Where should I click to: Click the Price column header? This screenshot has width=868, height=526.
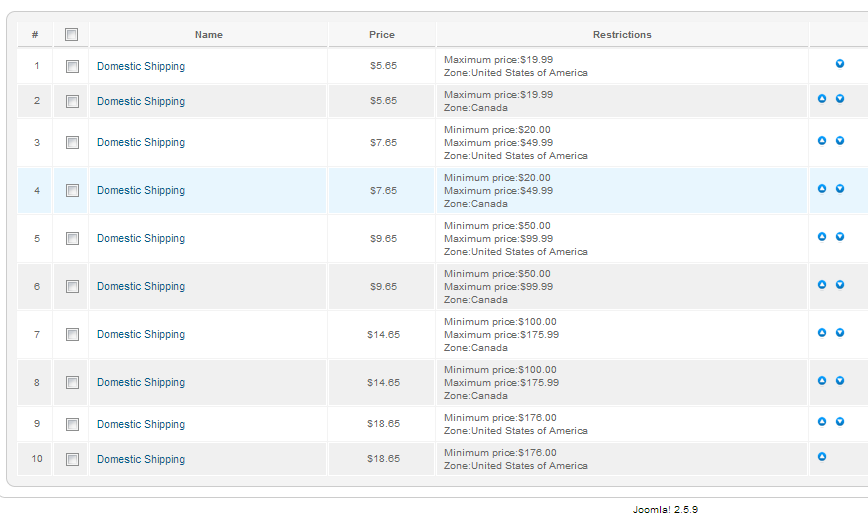click(382, 35)
